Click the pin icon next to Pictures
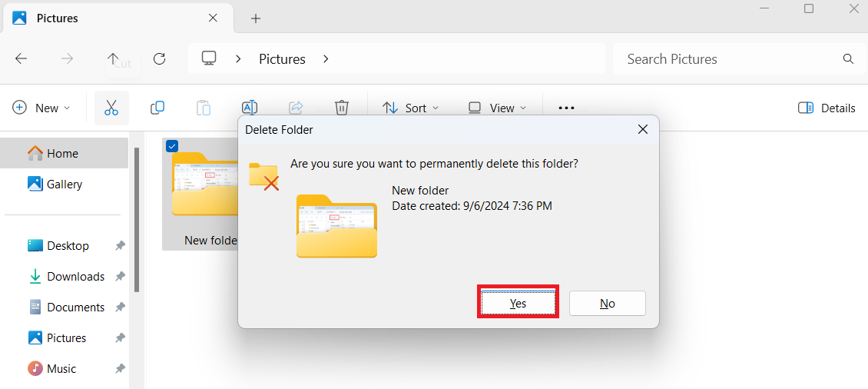The width and height of the screenshot is (868, 389). point(120,338)
